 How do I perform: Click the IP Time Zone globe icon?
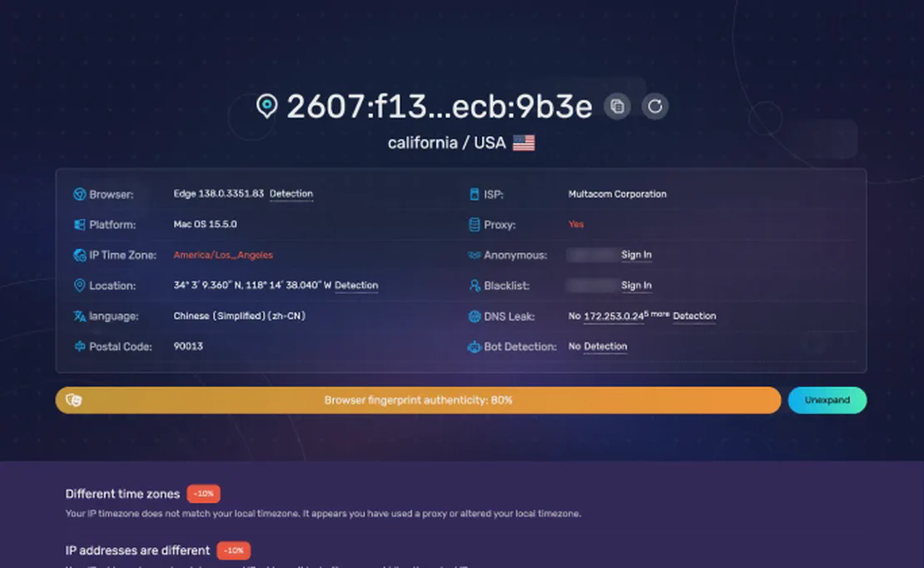point(80,255)
